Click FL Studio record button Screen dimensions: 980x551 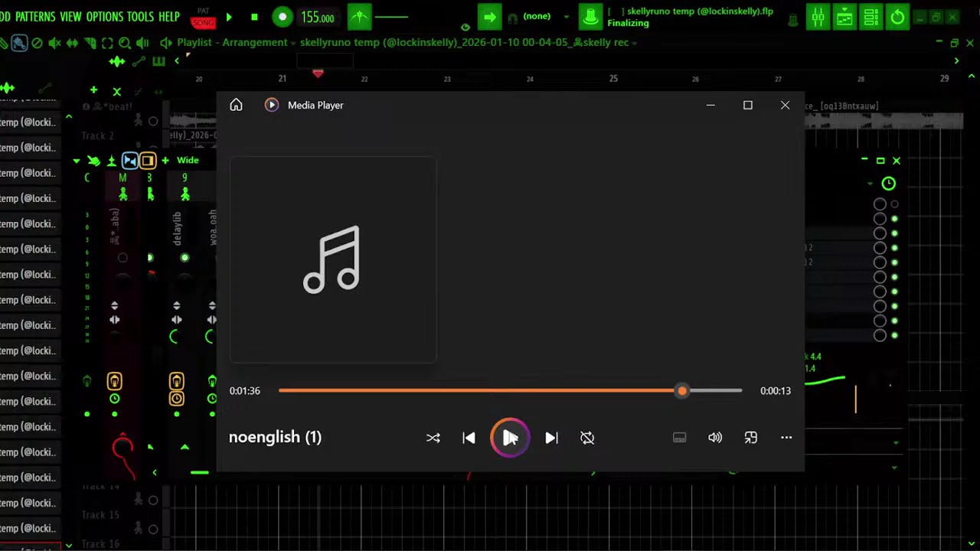coord(283,17)
